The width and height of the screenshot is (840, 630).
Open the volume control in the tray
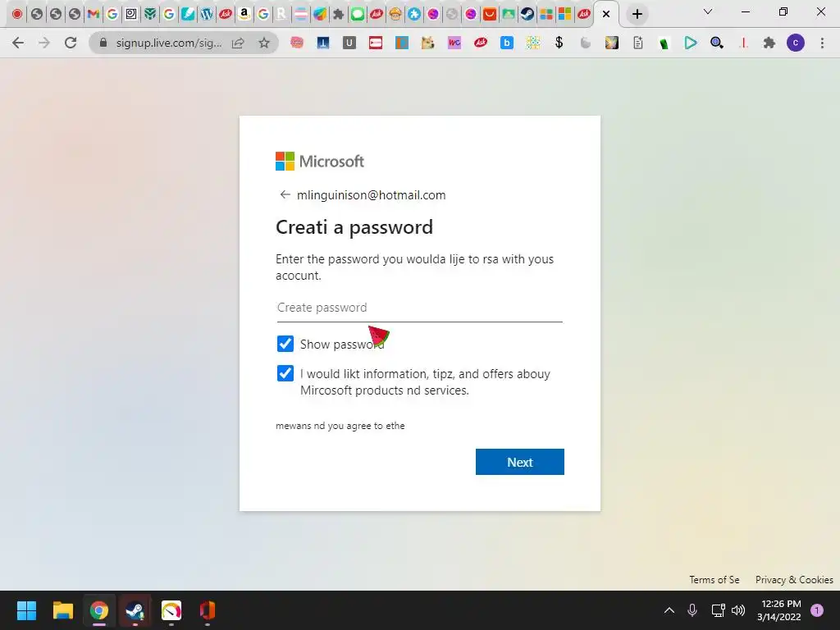738,610
